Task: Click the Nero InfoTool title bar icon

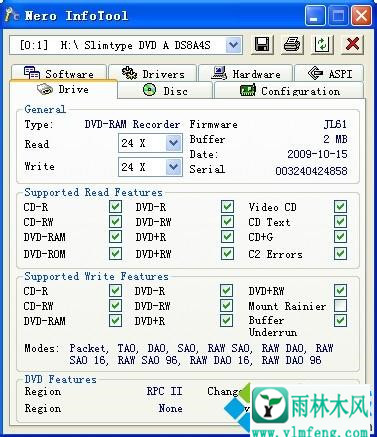Action: pos(12,15)
